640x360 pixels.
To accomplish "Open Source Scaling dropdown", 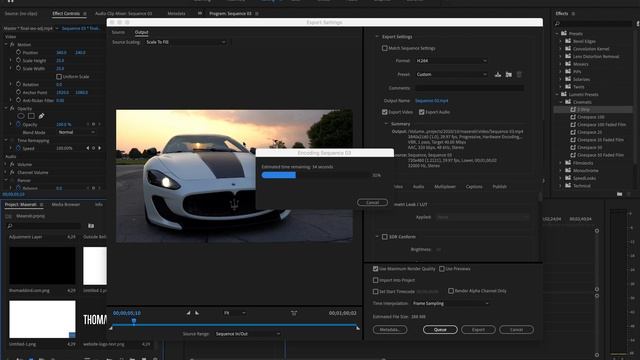I will pos(185,42).
